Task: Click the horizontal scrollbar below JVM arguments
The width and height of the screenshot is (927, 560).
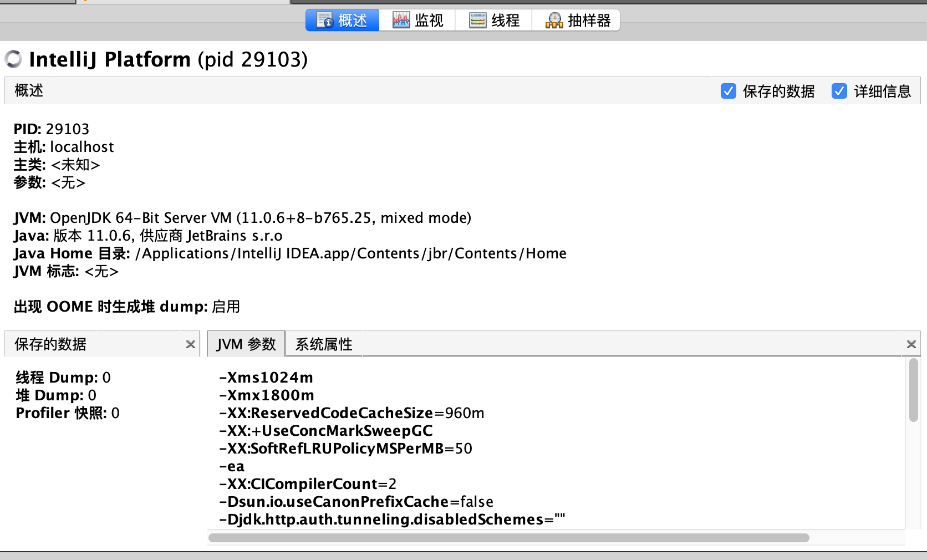Action: tap(508, 538)
